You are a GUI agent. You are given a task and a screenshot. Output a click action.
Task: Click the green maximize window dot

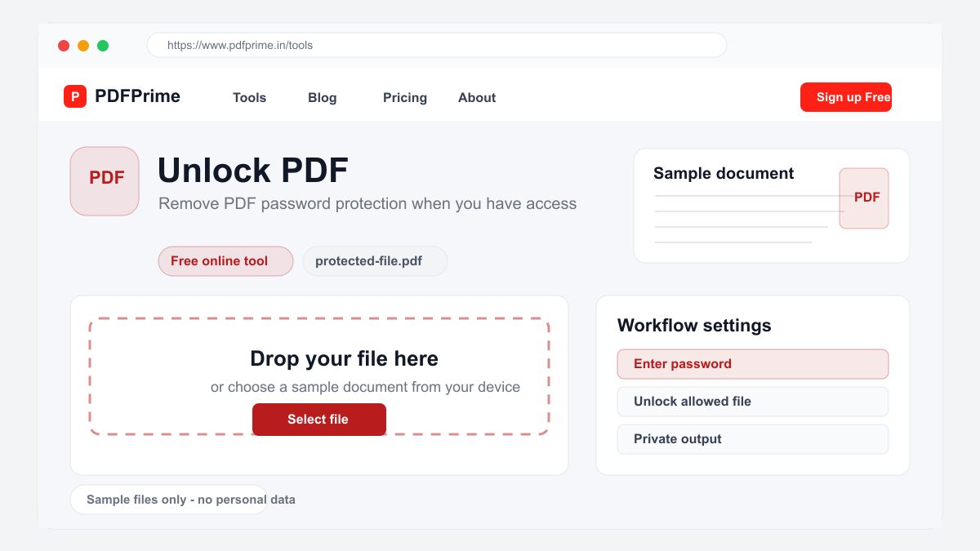click(x=103, y=46)
